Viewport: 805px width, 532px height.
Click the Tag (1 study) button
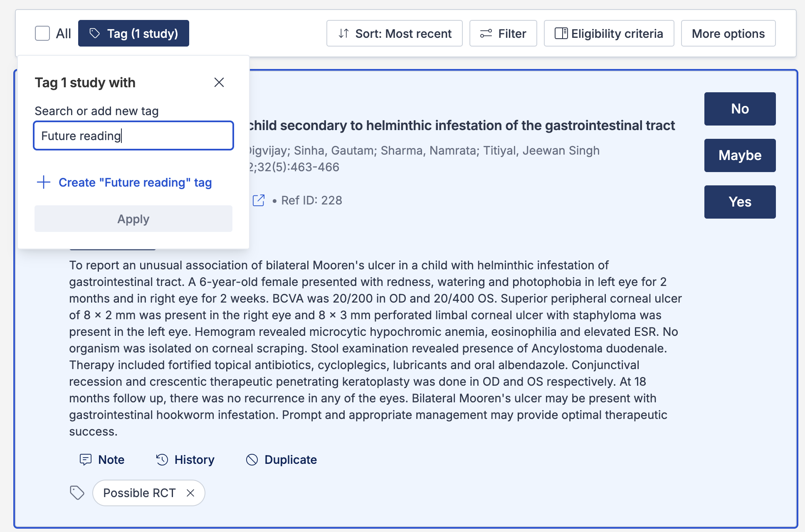point(133,33)
